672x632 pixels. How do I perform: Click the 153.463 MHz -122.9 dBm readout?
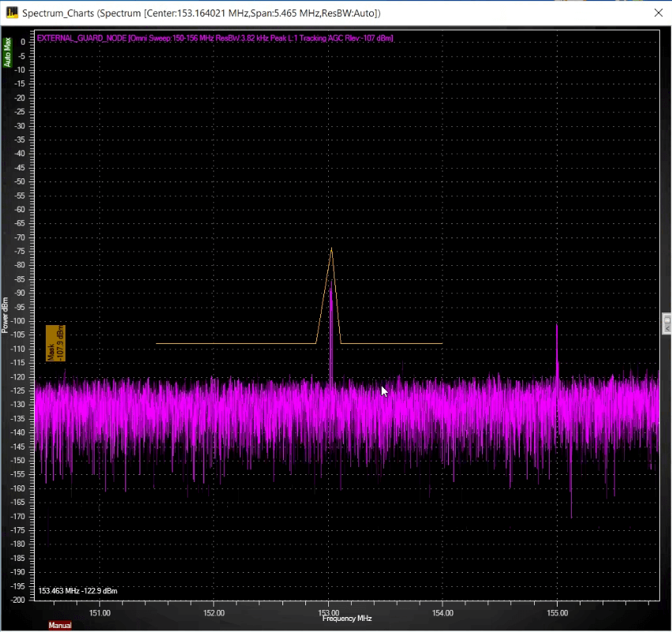point(77,590)
